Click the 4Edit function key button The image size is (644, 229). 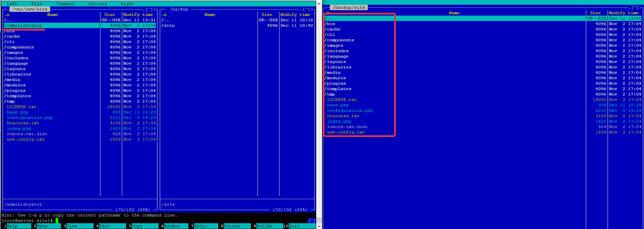(111, 226)
